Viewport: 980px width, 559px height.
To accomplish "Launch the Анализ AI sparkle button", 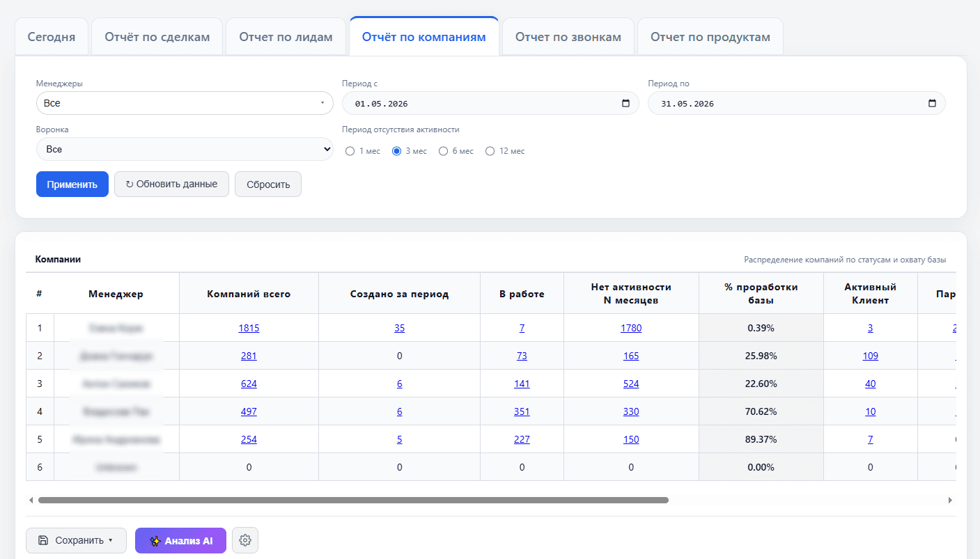I will 180,540.
